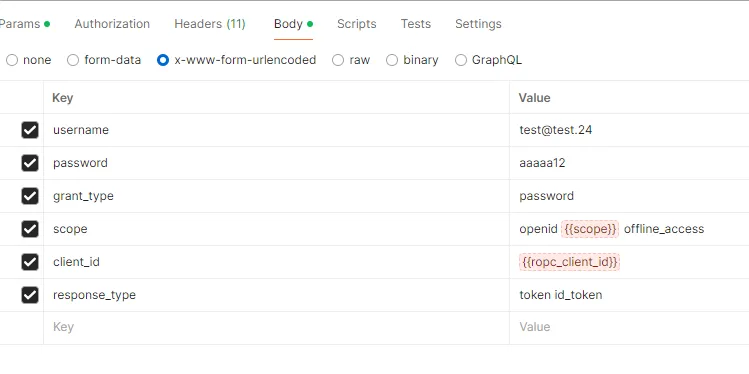Viewport: 749px width, 374px height.
Task: Toggle the scope row checkbox
Action: 30,229
